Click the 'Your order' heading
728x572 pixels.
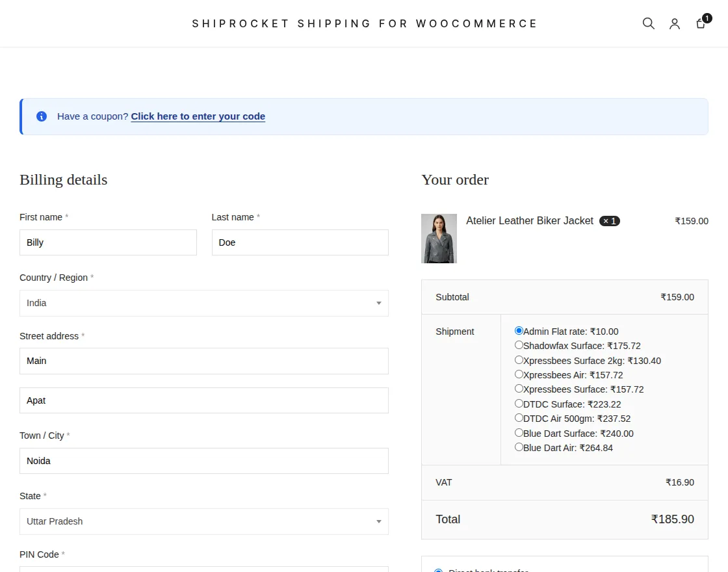(455, 179)
